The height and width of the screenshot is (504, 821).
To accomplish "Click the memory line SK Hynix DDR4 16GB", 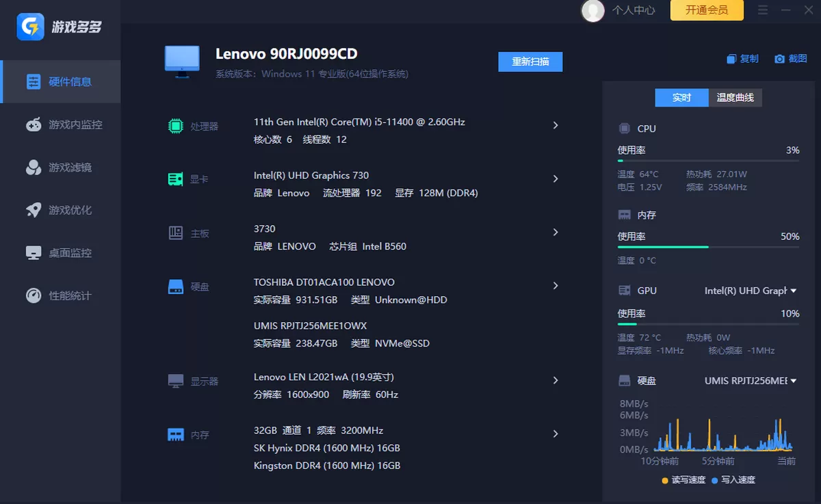I will [x=327, y=448].
